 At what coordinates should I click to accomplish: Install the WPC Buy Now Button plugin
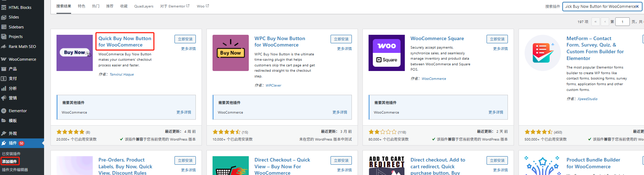point(341,39)
